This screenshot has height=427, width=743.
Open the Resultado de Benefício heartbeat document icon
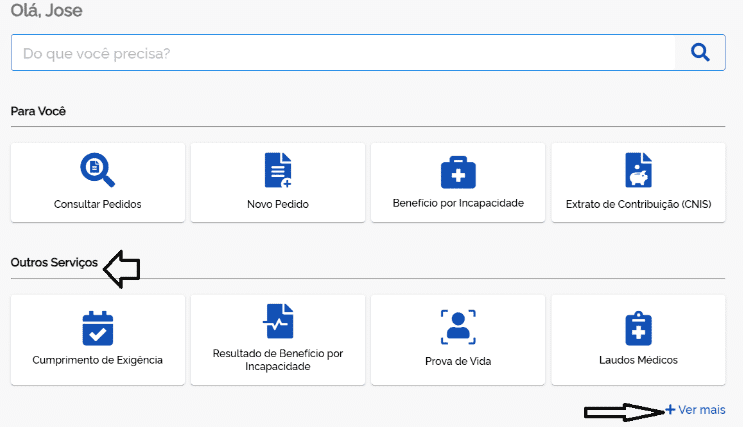coord(278,321)
